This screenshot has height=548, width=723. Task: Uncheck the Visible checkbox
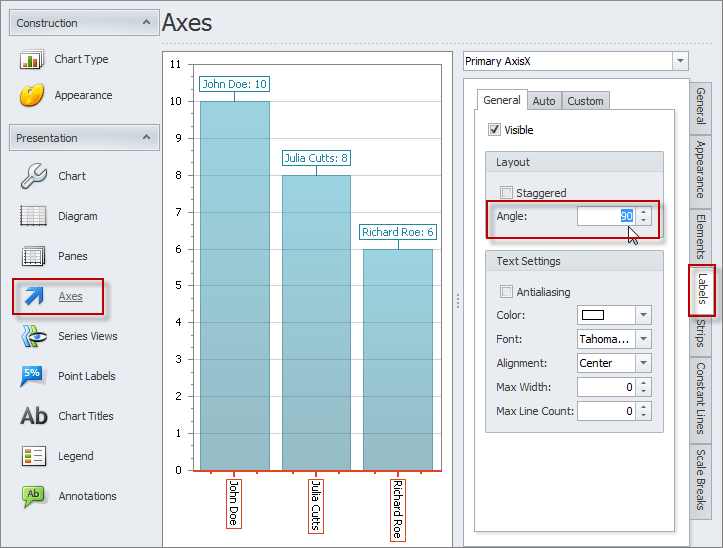pyautogui.click(x=494, y=130)
